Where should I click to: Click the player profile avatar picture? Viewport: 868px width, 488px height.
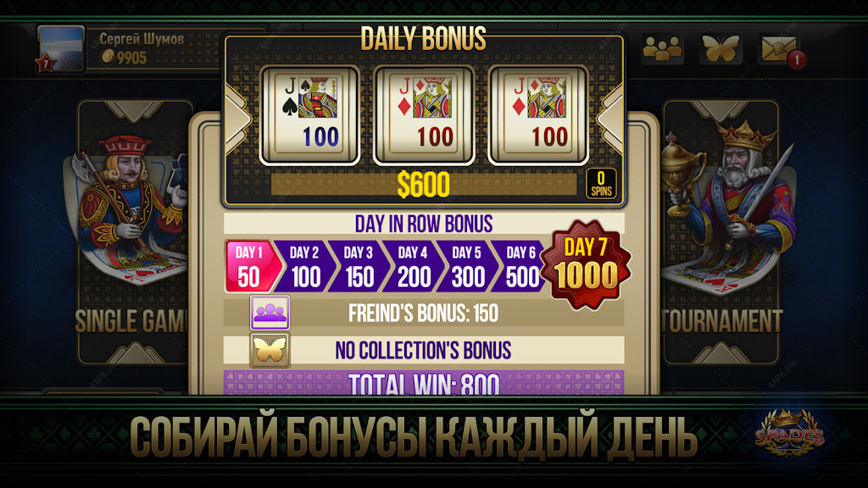point(61,48)
